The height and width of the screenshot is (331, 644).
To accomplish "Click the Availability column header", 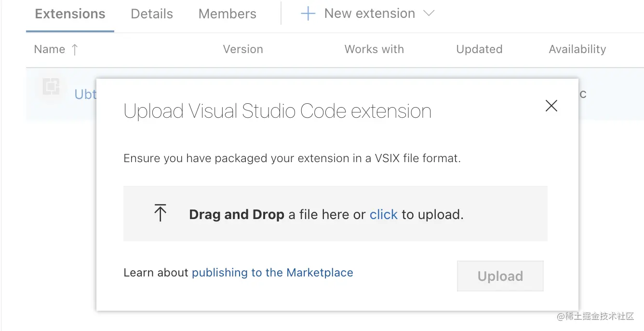I will [x=577, y=49].
